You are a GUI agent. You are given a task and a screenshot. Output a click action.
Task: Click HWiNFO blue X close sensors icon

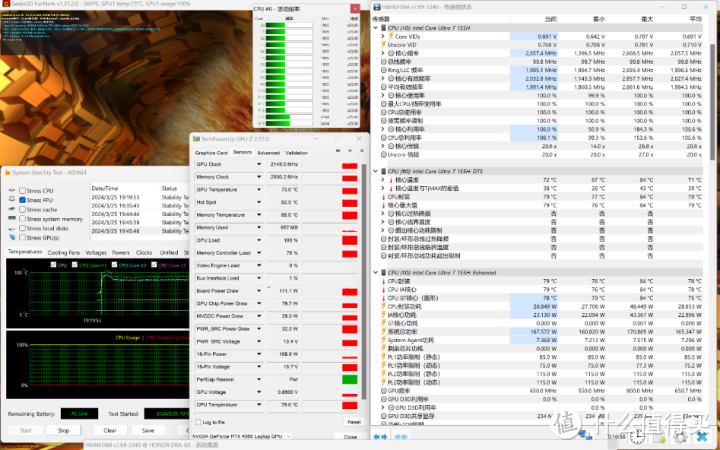point(702,437)
